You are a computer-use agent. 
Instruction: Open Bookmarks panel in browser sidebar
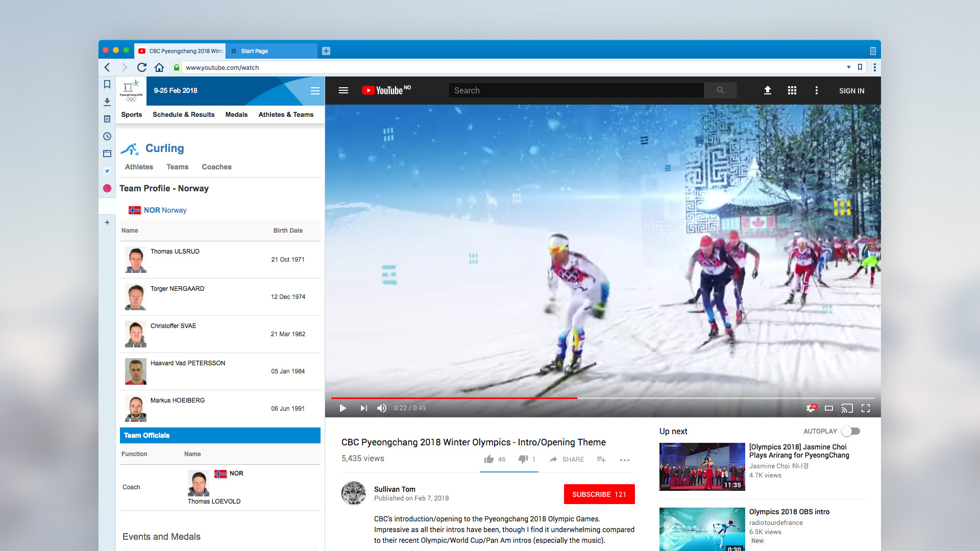pos(107,84)
